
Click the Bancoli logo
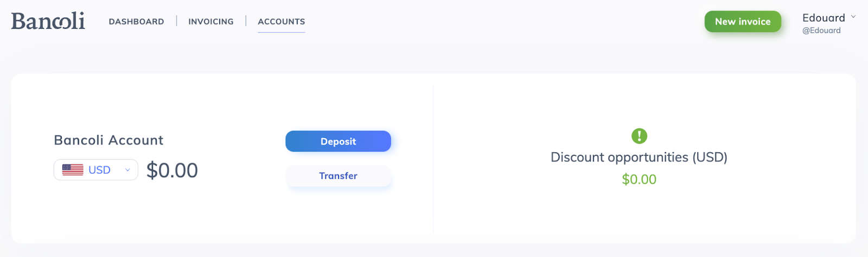[x=48, y=21]
